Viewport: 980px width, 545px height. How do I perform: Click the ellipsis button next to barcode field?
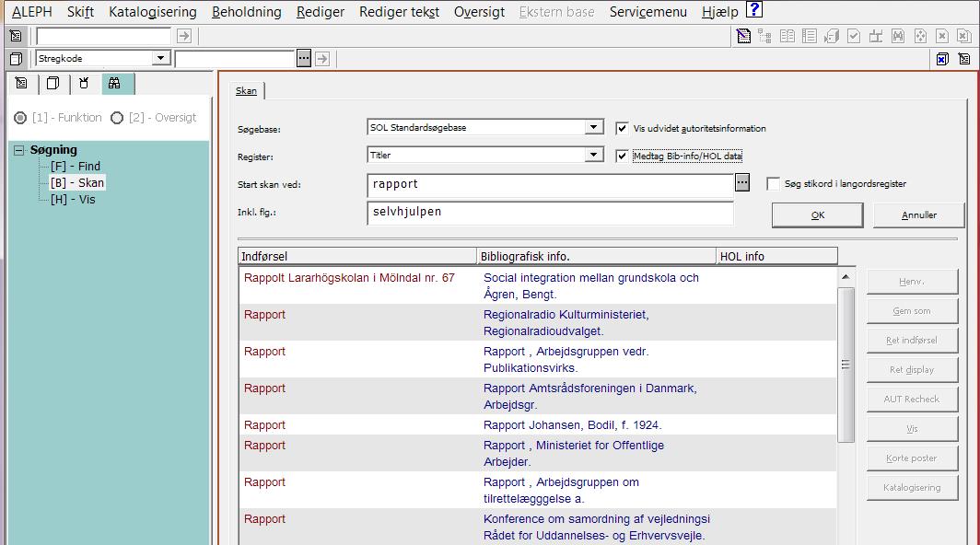(304, 59)
